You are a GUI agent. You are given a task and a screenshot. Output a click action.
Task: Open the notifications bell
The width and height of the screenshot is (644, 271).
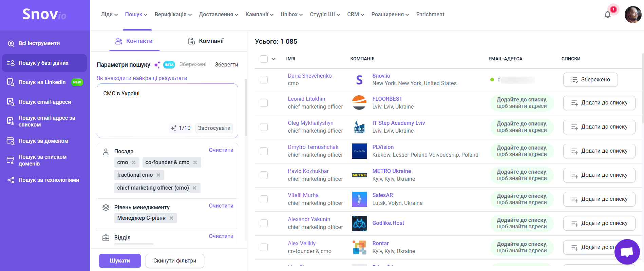click(607, 15)
